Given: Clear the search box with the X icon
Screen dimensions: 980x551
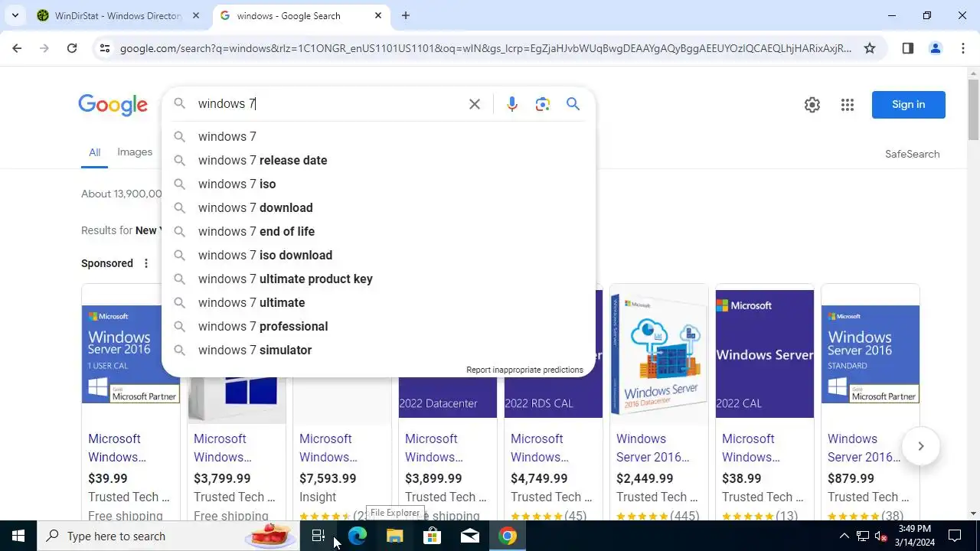Looking at the screenshot, I should pos(475,104).
